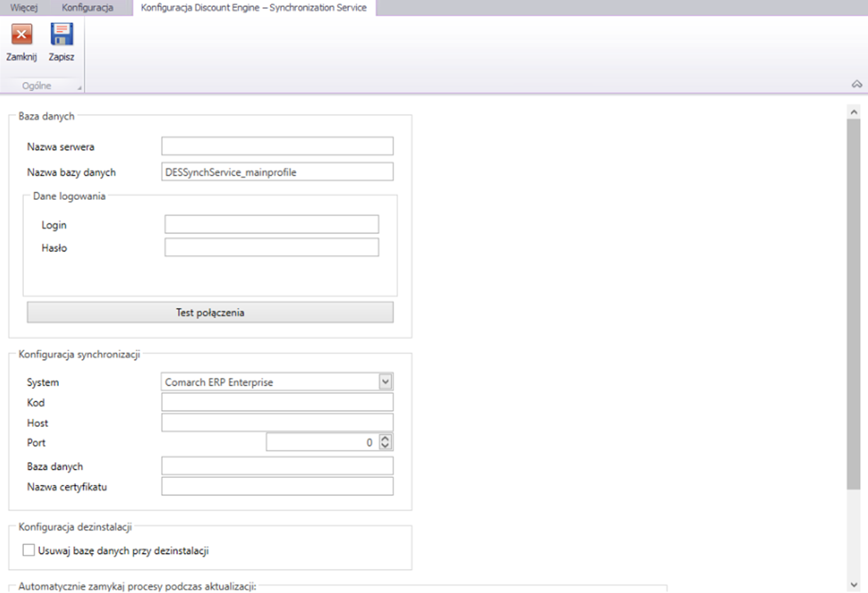
Task: Click the Konfiguracja synchronizacji group label
Action: [79, 355]
